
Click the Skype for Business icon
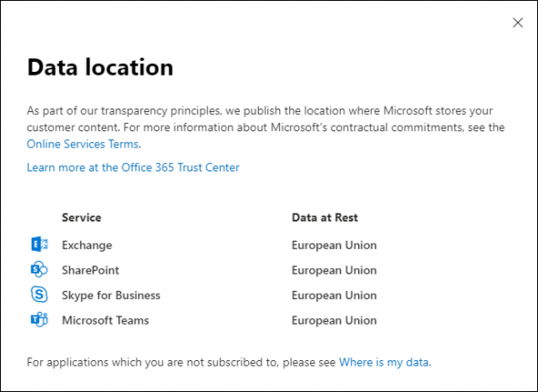coord(39,294)
